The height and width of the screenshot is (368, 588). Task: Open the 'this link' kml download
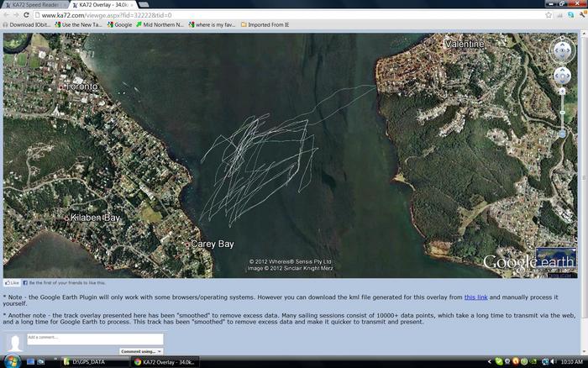coord(475,297)
